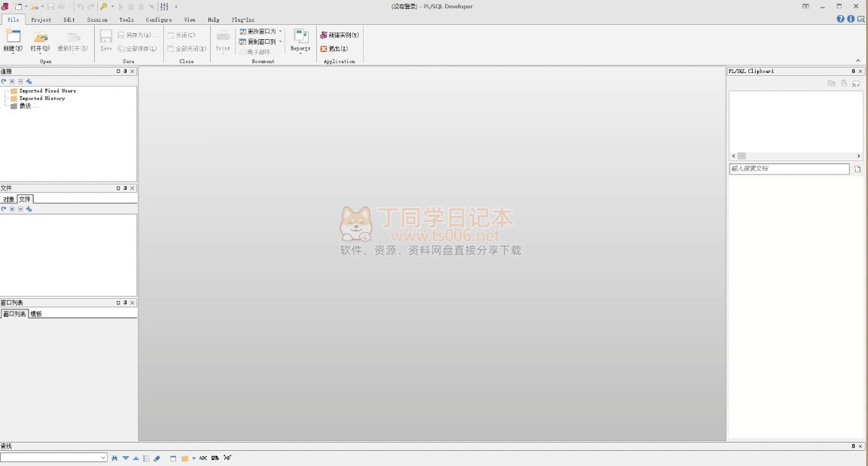Pin the PL/SQL Clipboard panel

[853, 72]
